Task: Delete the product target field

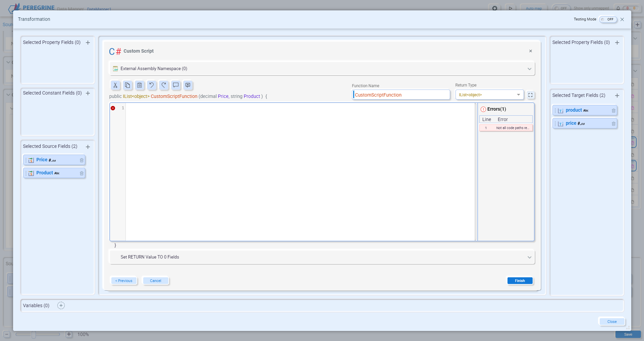Action: pos(613,111)
